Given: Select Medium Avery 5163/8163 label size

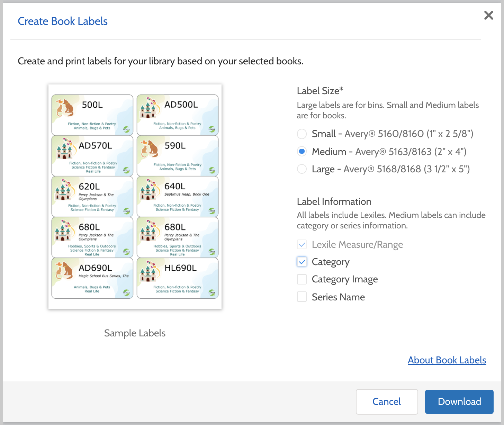Looking at the screenshot, I should coord(302,152).
